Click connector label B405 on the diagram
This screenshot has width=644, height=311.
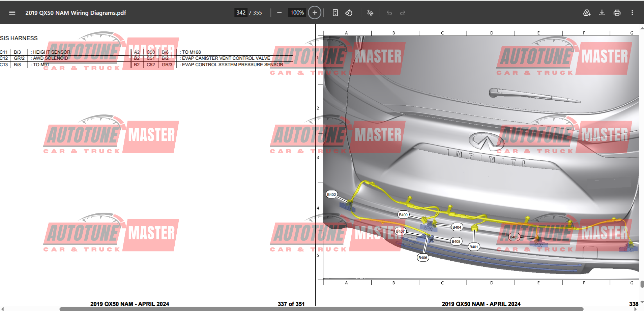514,237
